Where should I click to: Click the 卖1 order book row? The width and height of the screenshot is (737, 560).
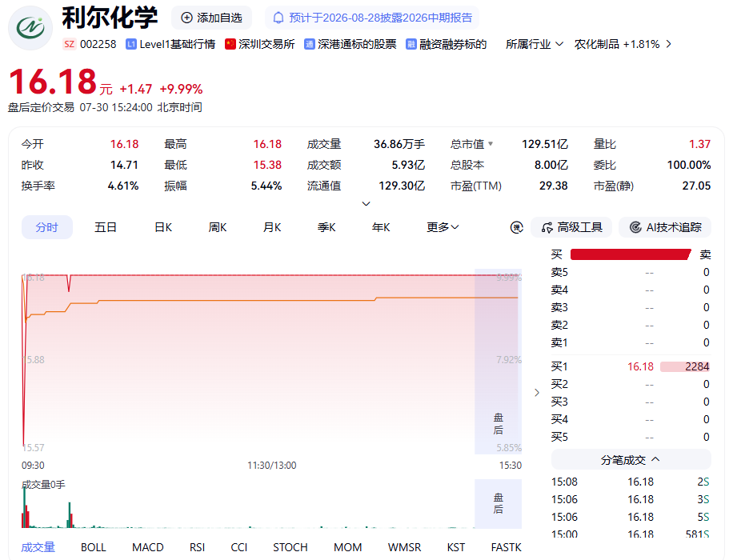click(631, 343)
